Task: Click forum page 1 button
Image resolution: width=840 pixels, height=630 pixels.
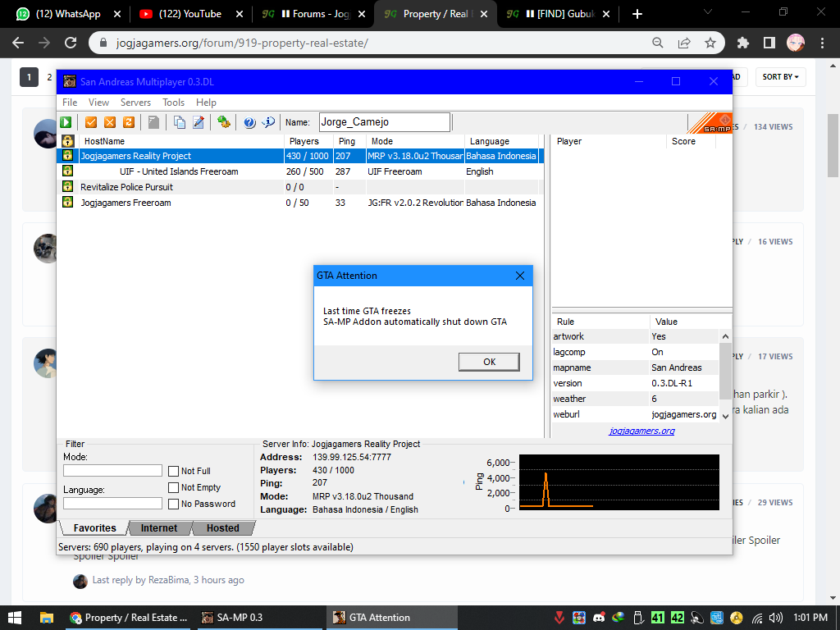Action: (29, 77)
